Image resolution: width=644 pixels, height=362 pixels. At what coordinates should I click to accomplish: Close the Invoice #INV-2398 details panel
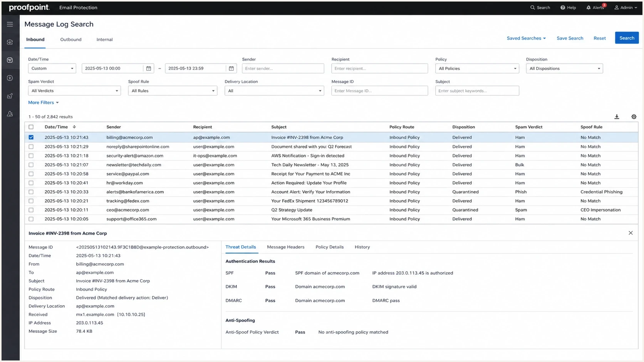tap(631, 233)
